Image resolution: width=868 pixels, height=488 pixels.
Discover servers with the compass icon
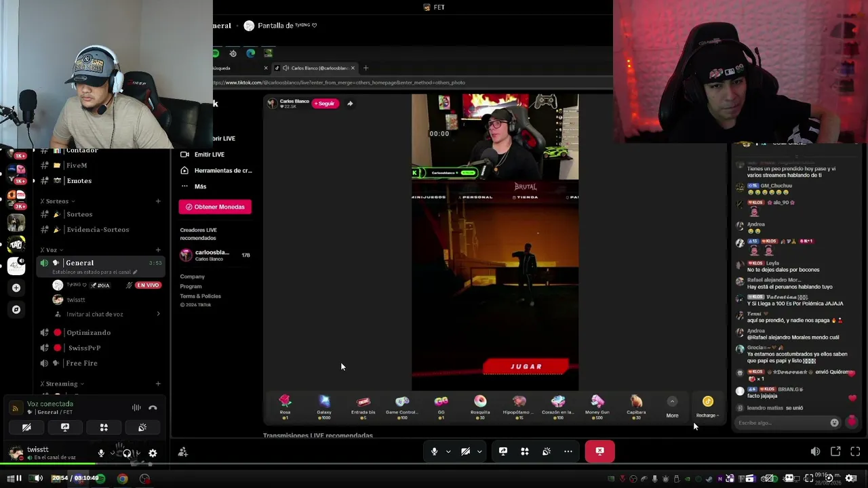tap(16, 310)
